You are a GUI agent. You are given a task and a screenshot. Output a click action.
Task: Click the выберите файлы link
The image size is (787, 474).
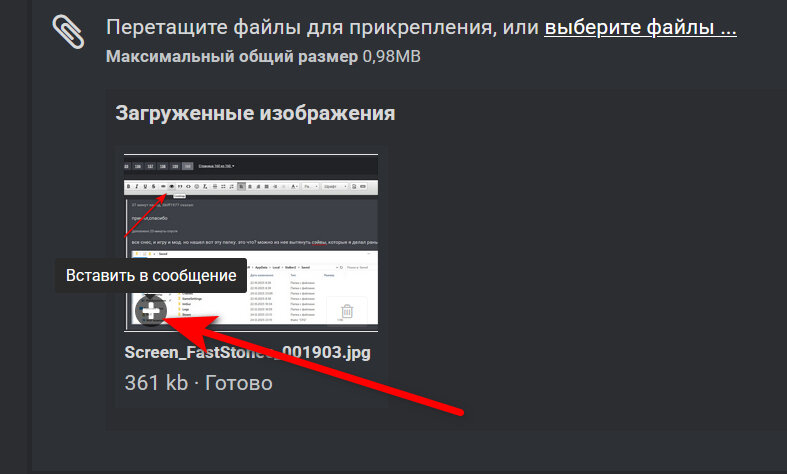click(640, 27)
